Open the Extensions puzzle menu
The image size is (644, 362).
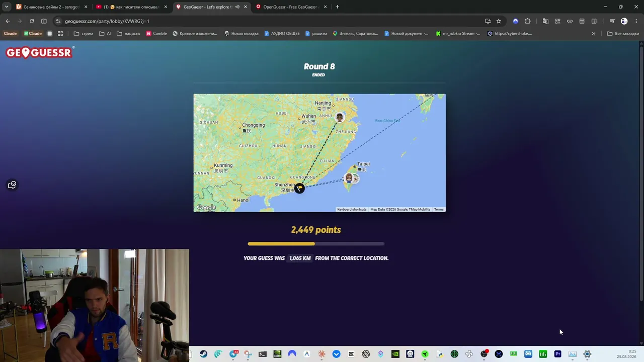point(528,21)
